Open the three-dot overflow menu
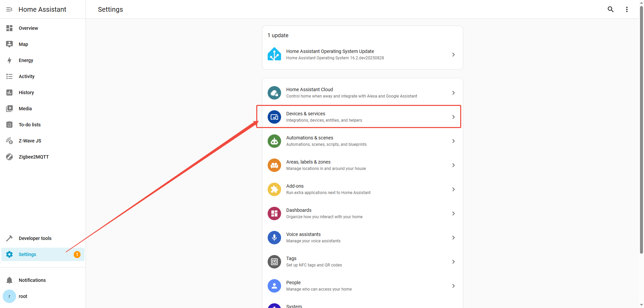Image resolution: width=644 pixels, height=308 pixels. tap(627, 9)
